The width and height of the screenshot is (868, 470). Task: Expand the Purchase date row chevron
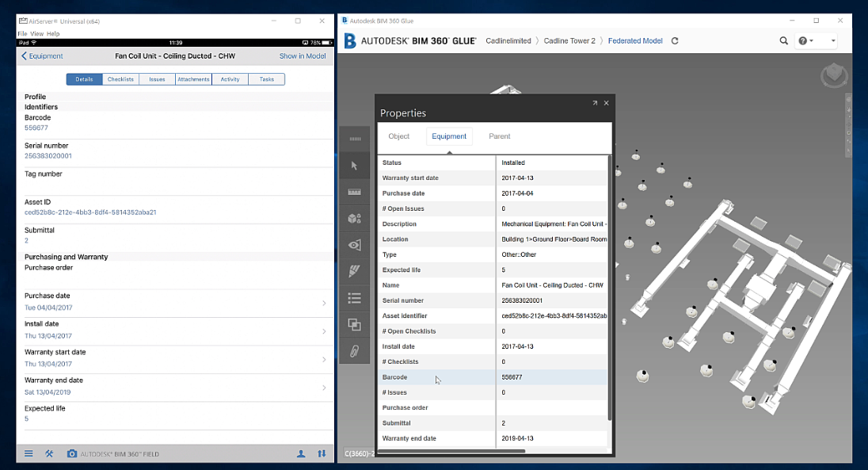(324, 304)
